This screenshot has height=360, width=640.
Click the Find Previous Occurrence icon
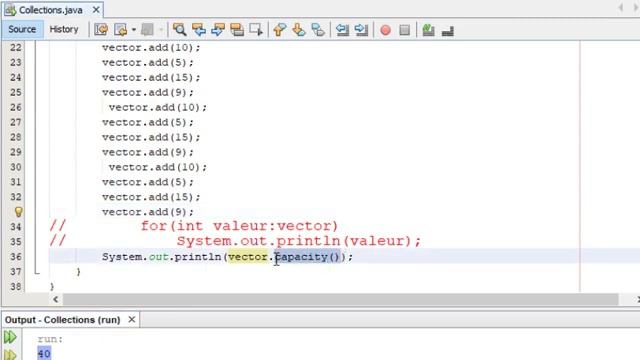198,29
